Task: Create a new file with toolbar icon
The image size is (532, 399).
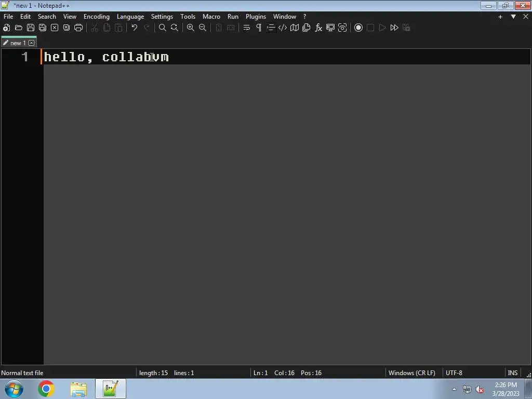Action: 6,28
